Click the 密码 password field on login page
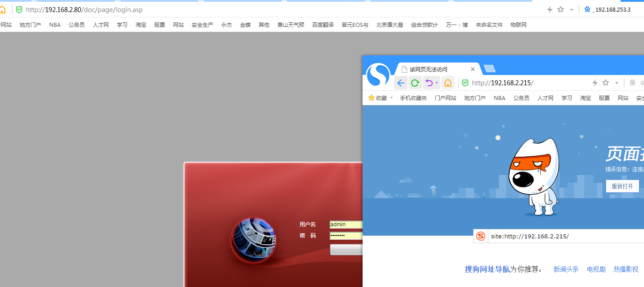Viewport: 644px width, 287px height. [x=346, y=236]
